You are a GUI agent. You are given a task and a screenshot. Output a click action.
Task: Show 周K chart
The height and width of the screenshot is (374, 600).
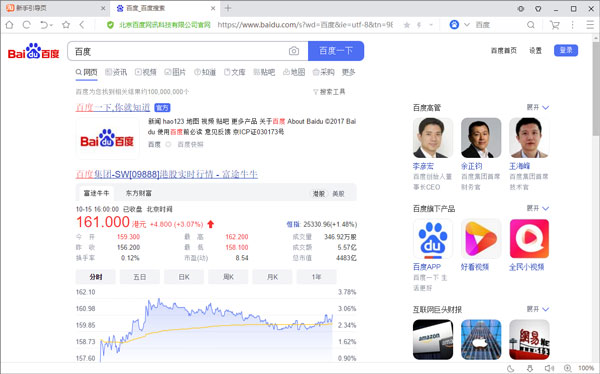click(228, 277)
